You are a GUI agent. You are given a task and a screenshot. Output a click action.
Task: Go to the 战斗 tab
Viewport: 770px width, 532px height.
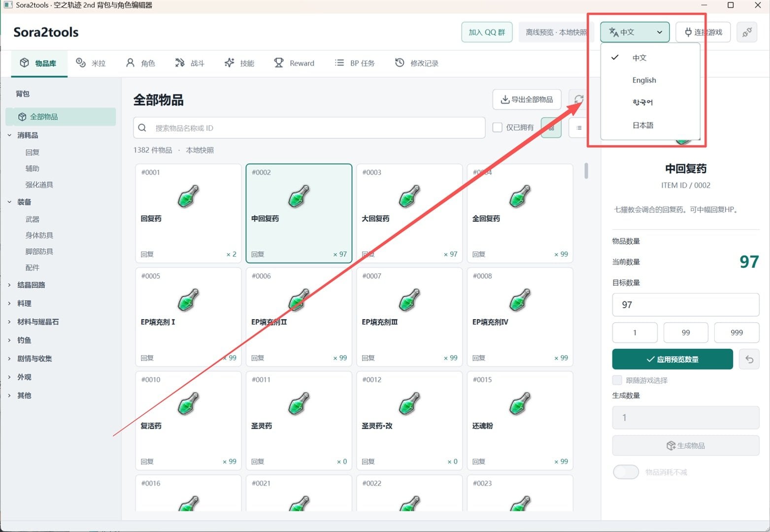[190, 63]
